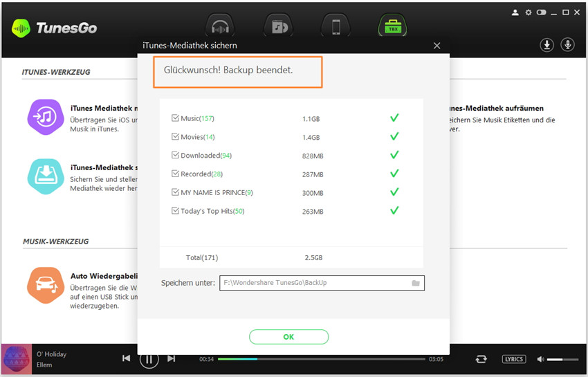Click the Ellem artist name
The image size is (588, 377).
(x=44, y=365)
